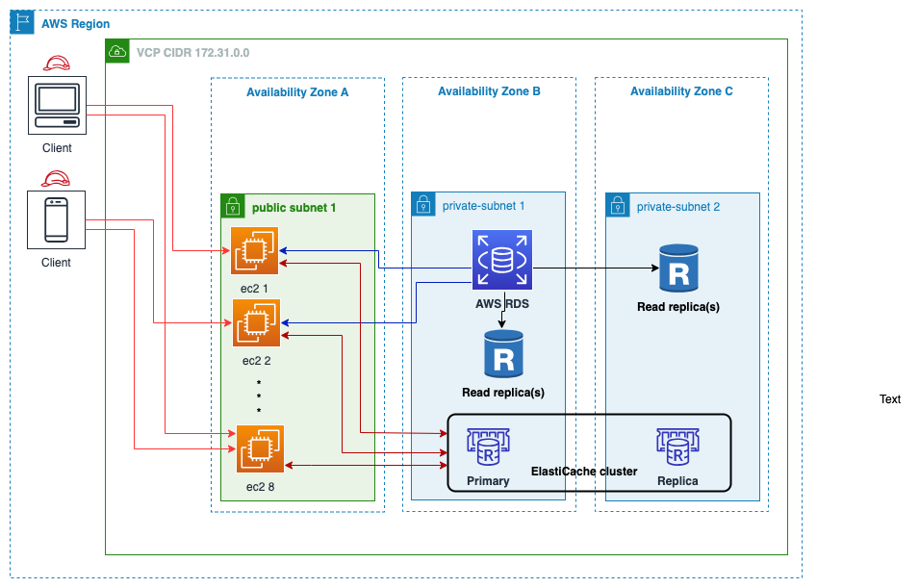
Task: Click the public subnet 1 label
Action: (294, 208)
